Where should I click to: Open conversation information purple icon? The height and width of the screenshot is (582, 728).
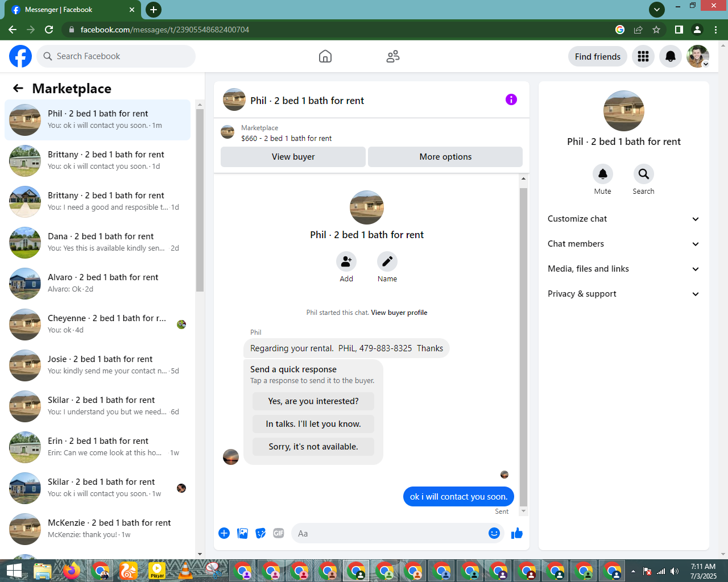(x=511, y=99)
